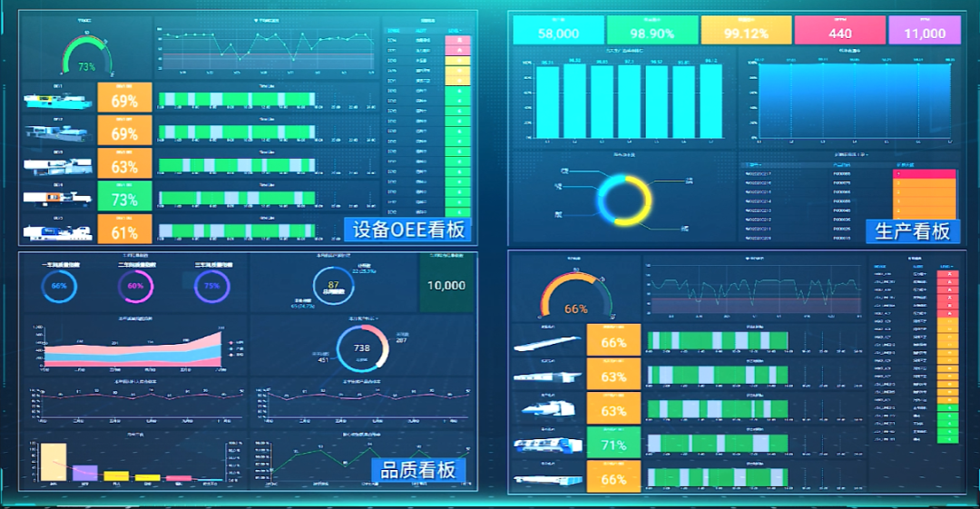Click the timeline bar beside the 61% tile

coord(237,230)
